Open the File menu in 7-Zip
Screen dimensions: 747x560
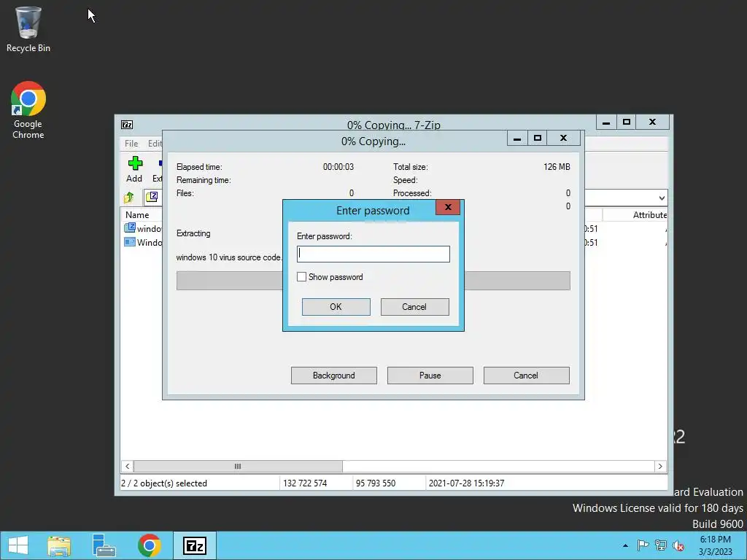pyautogui.click(x=131, y=144)
